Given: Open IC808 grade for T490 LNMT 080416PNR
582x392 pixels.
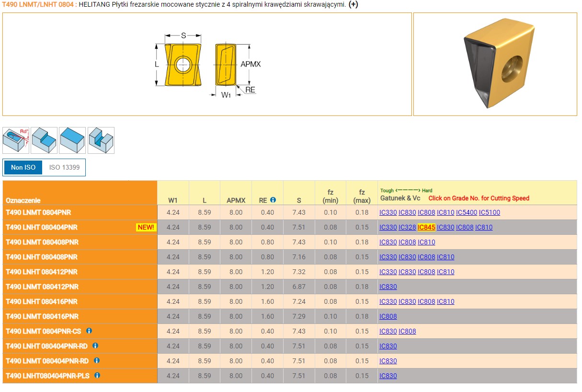Looking at the screenshot, I should 388,316.
